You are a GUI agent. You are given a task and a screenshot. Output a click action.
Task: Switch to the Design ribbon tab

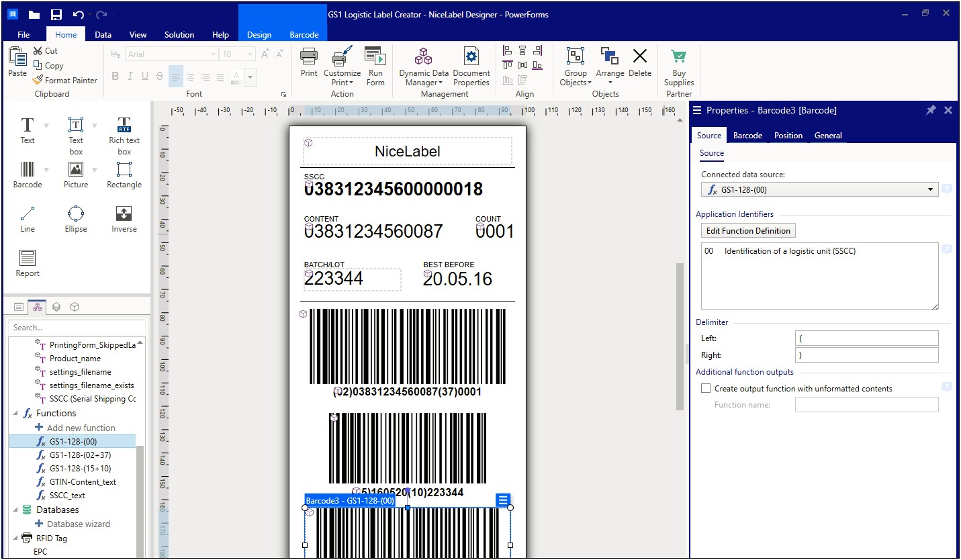pyautogui.click(x=259, y=34)
